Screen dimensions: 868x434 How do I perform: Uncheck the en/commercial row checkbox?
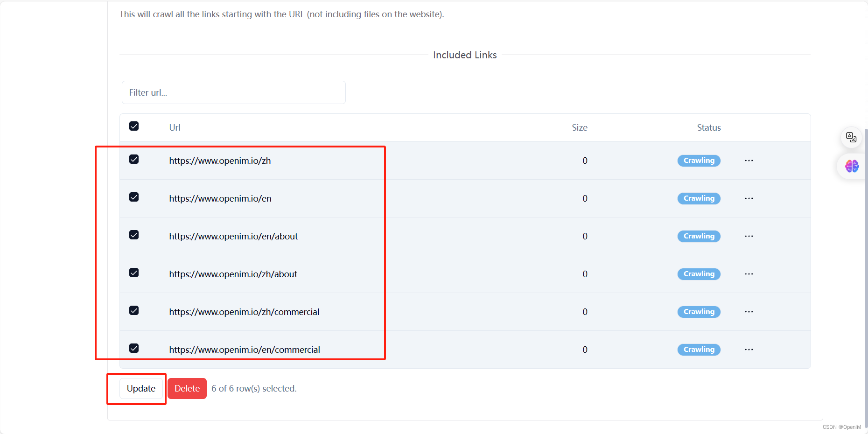(x=134, y=348)
